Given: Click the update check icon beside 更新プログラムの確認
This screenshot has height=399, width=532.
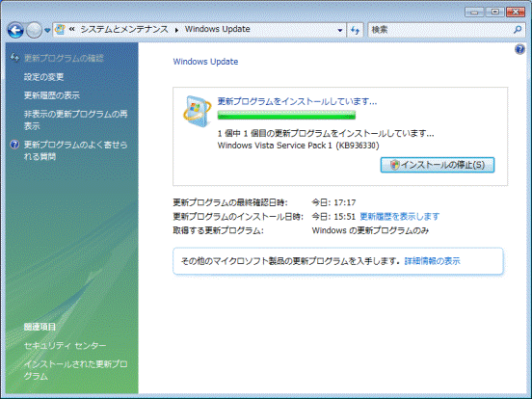Looking at the screenshot, I should point(14,57).
